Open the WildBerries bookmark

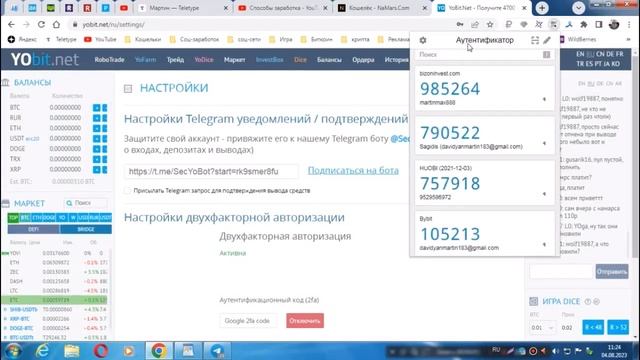[578, 40]
